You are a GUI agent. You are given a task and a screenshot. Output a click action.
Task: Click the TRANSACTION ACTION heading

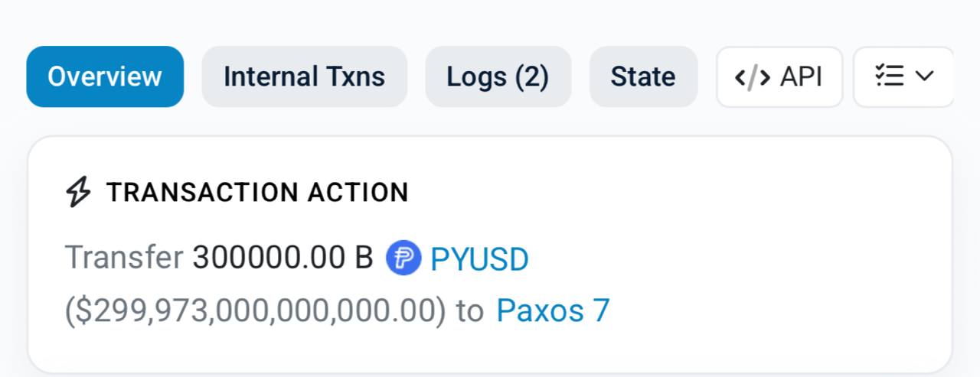257,193
